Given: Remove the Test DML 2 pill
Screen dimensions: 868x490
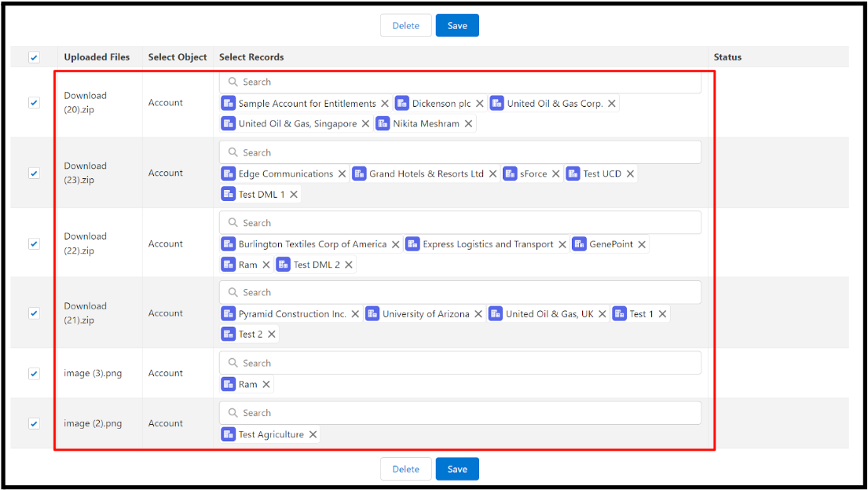Looking at the screenshot, I should tap(349, 265).
